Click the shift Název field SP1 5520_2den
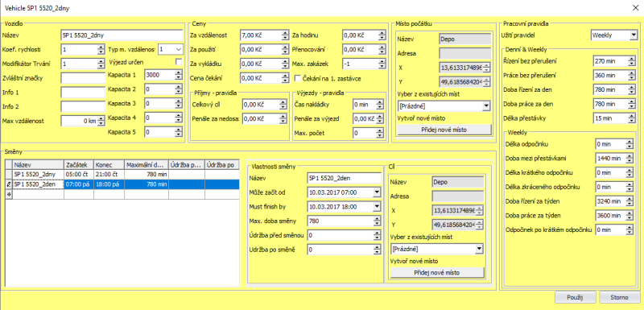This screenshot has height=310, width=644. click(x=345, y=178)
